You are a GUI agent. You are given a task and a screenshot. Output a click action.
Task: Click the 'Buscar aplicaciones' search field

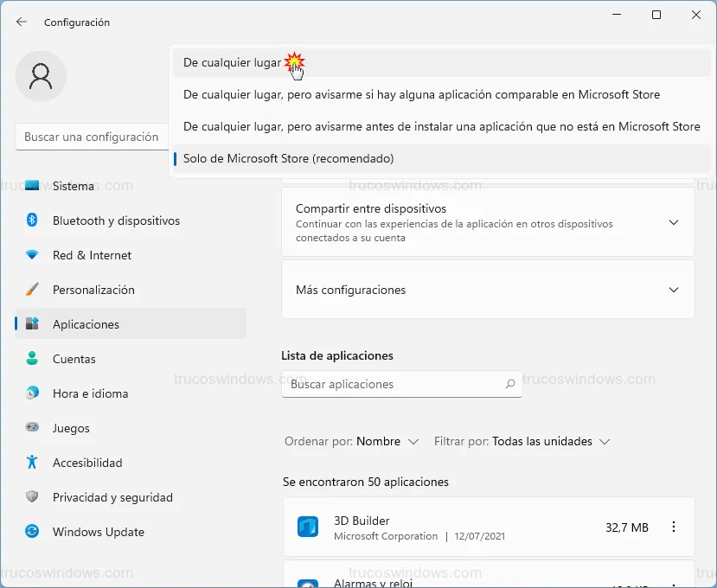(394, 384)
